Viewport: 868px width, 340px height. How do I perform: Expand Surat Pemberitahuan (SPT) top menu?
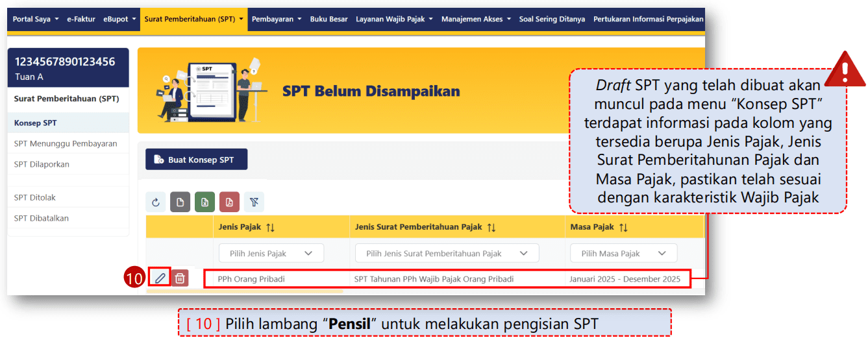coord(193,19)
